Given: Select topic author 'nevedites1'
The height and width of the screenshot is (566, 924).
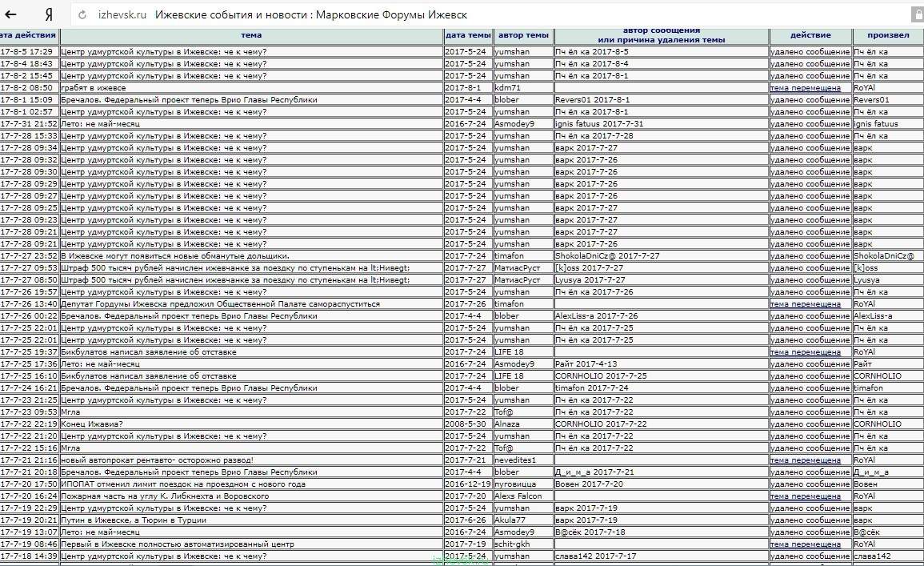Looking at the screenshot, I should coord(515,460).
